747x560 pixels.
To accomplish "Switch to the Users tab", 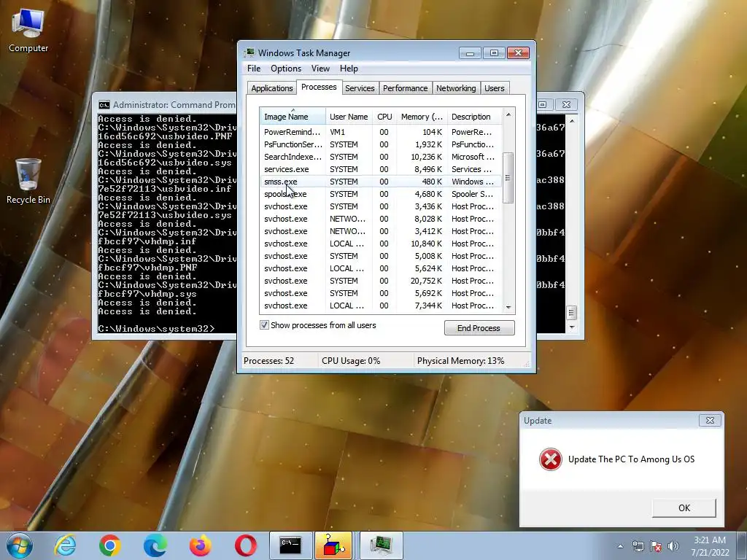I will point(495,88).
